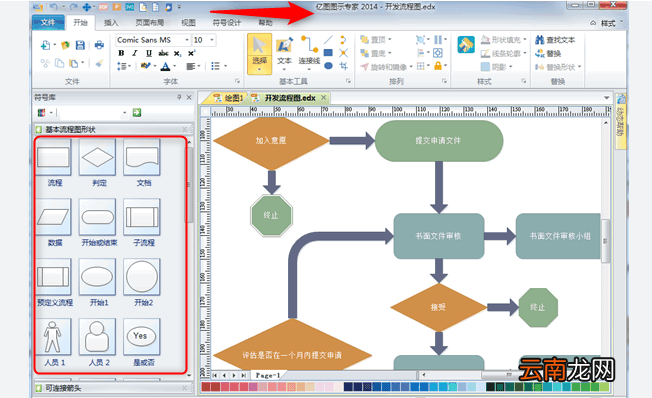Click green go arrow in symbol library

tap(137, 112)
